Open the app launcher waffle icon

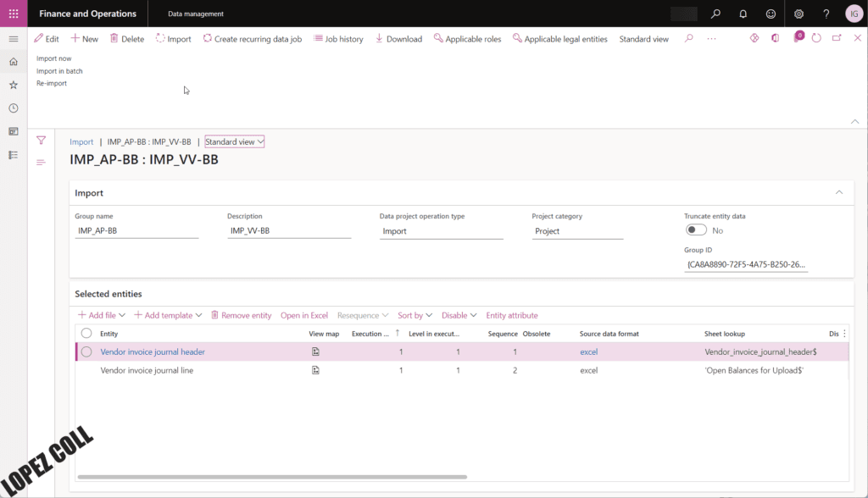13,14
